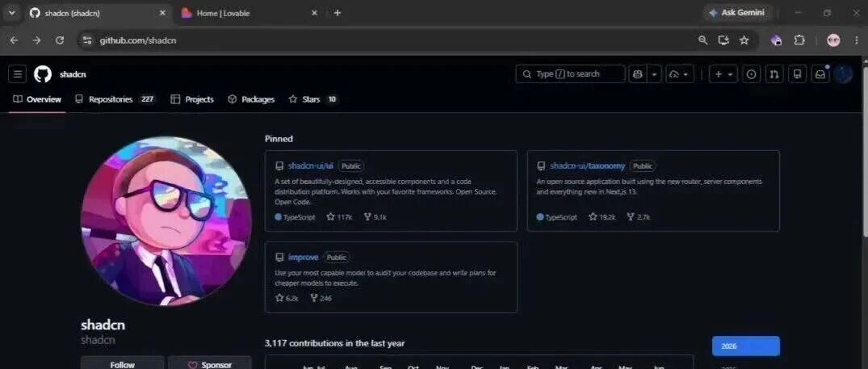Click the Ask Gemini button

(737, 13)
